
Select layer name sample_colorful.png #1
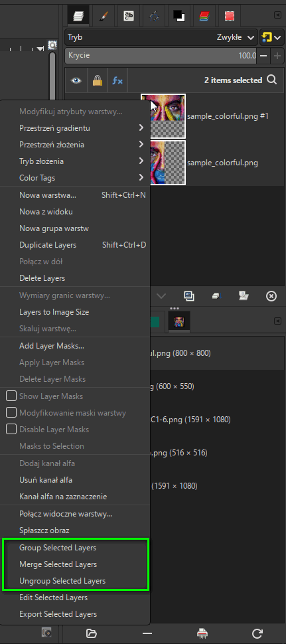[x=228, y=116]
